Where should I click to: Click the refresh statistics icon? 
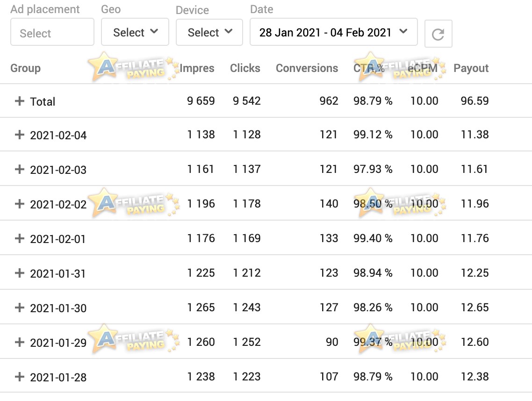pos(438,34)
